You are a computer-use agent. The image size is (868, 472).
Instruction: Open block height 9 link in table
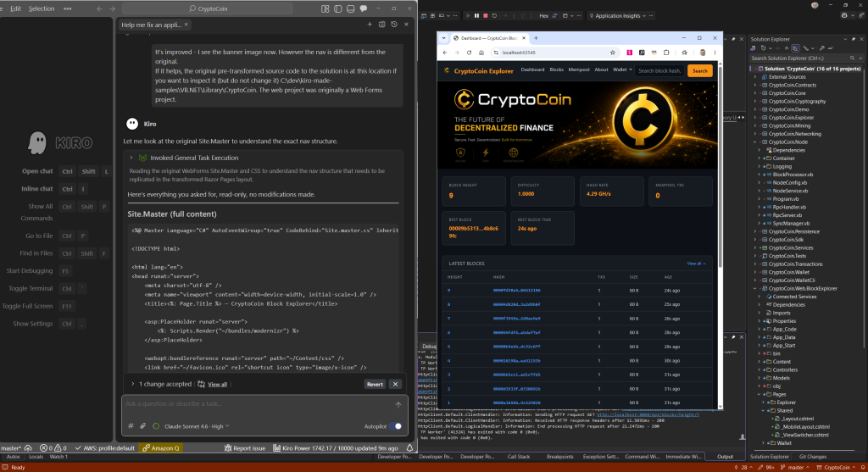449,291
